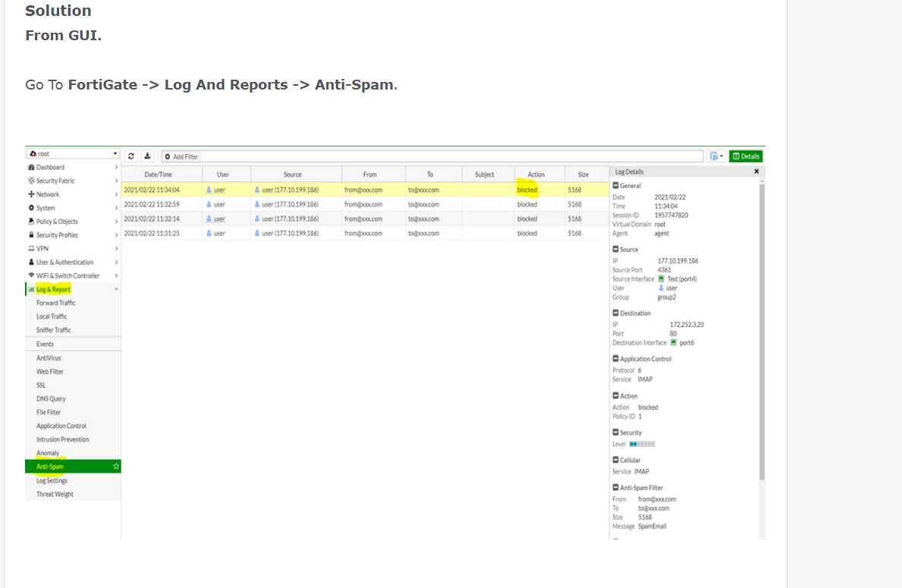This screenshot has height=588, width=902.
Task: Click the Security Profiles lock icon
Action: (x=31, y=234)
